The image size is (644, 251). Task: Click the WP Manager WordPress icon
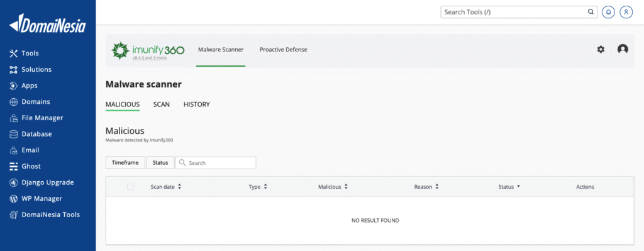tap(14, 198)
